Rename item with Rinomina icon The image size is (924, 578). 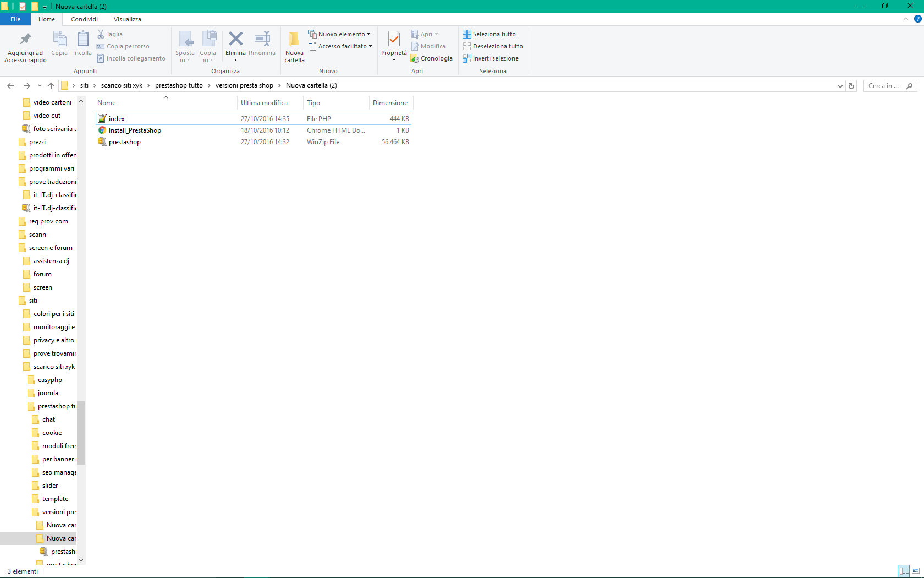tap(262, 44)
